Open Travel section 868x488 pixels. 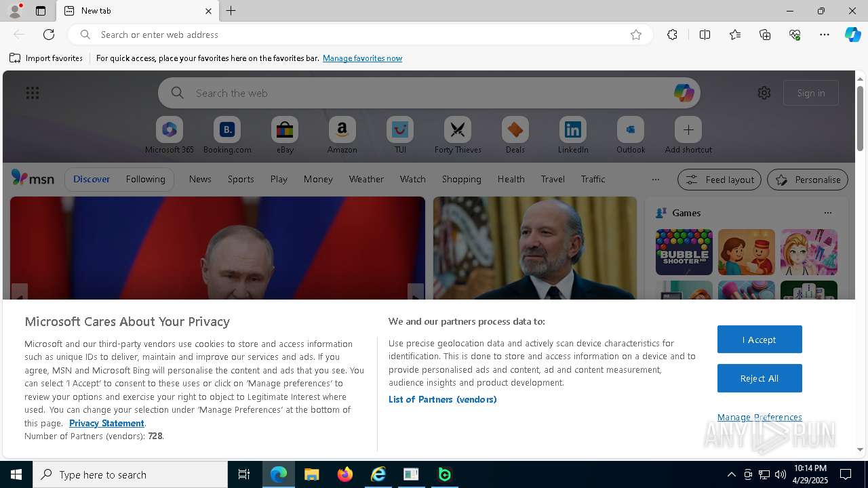pos(553,179)
